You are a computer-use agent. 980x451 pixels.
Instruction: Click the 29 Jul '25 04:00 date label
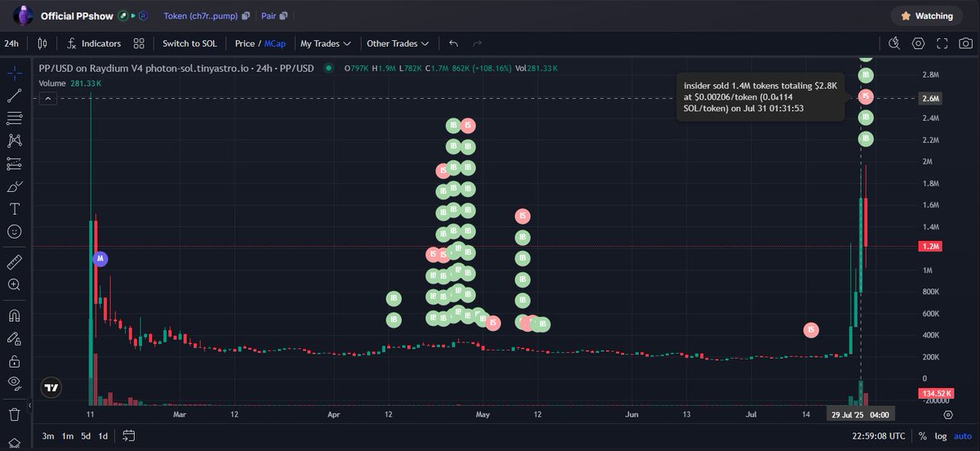860,413
